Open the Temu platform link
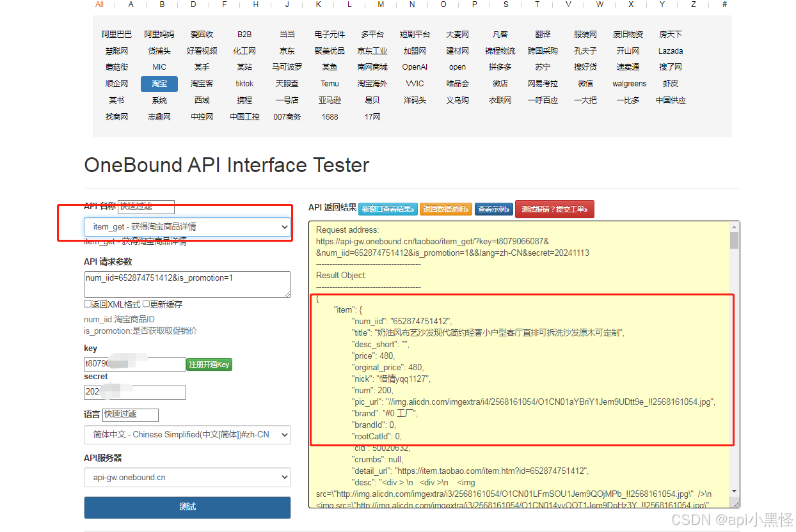 [x=330, y=84]
